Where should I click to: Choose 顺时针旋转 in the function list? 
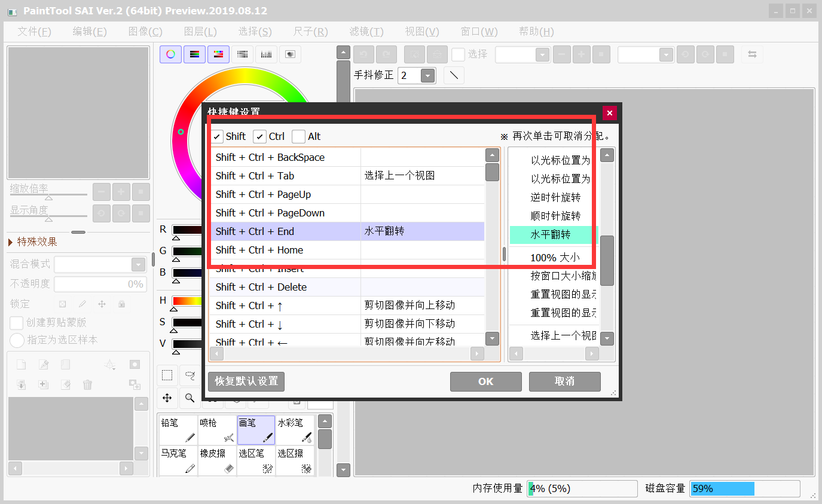pos(554,216)
